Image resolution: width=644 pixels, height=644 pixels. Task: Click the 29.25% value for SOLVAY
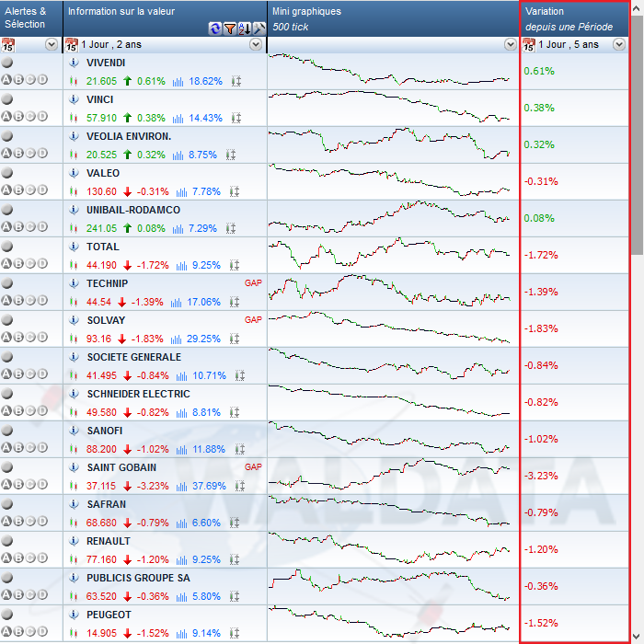(x=203, y=339)
